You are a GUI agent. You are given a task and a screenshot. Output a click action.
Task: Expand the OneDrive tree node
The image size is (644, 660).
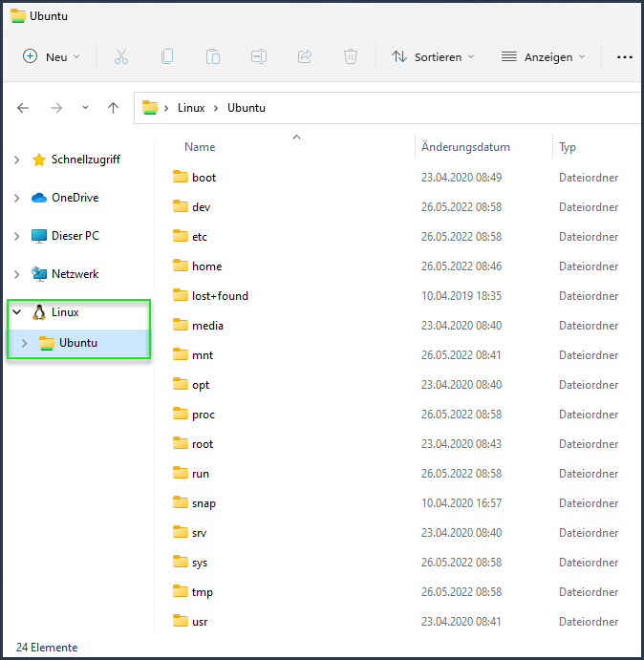pyautogui.click(x=17, y=198)
